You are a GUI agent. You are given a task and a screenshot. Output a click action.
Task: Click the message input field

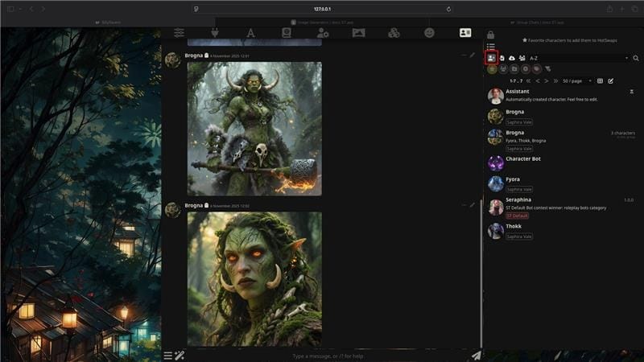[x=322, y=356]
